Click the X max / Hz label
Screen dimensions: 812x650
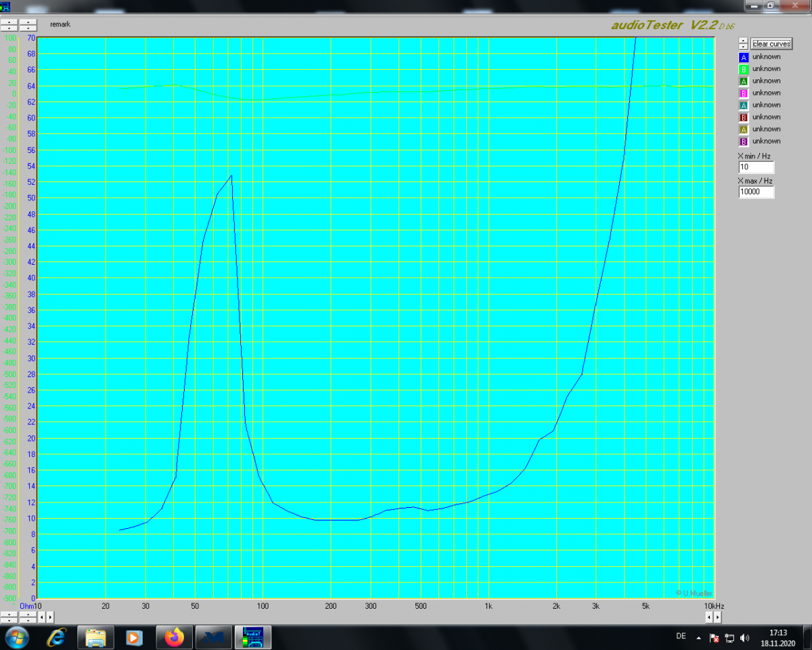click(754, 181)
